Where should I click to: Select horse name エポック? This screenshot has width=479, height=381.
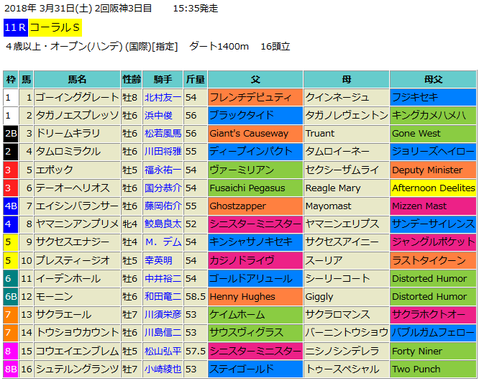[54, 170]
